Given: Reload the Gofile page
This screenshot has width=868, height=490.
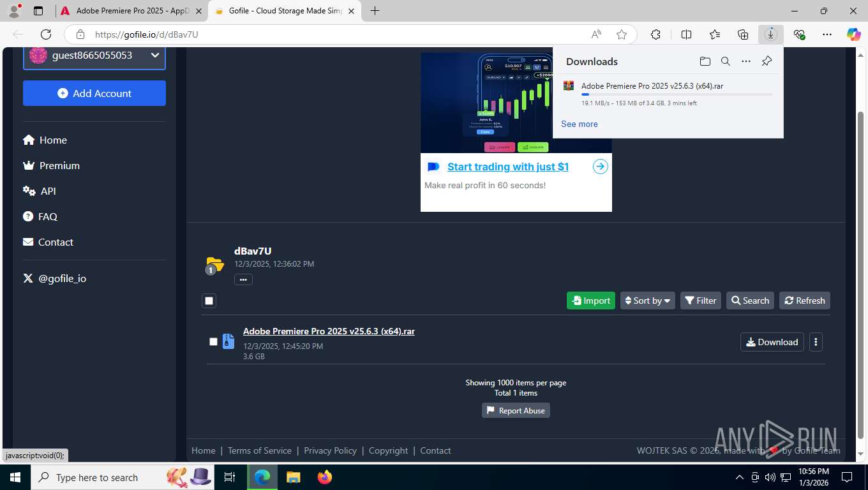Looking at the screenshot, I should 46,34.
